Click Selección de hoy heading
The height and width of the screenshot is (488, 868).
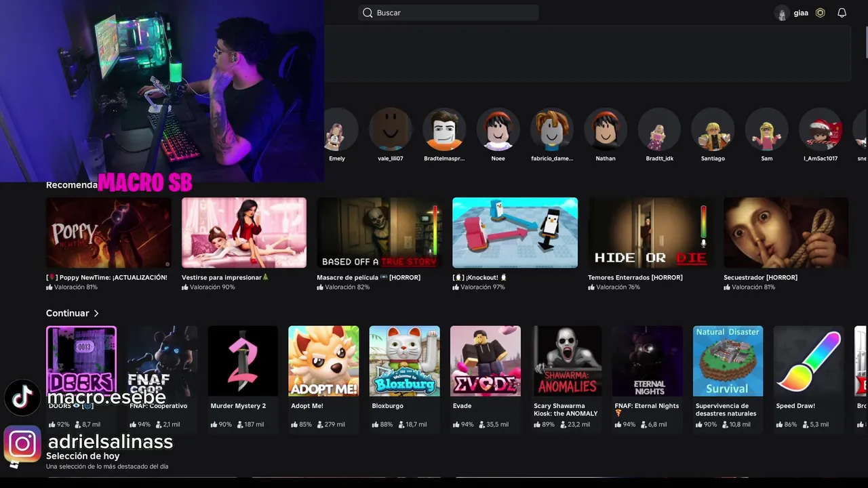[x=83, y=456]
